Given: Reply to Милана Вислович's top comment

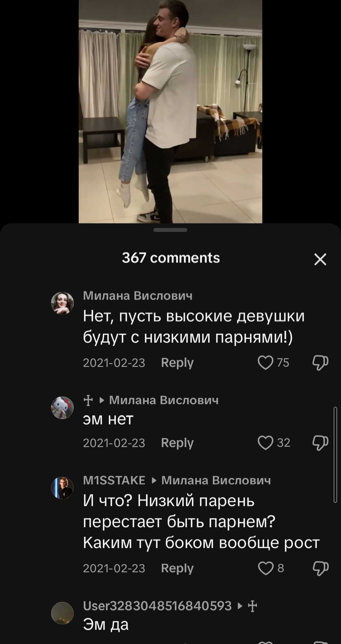Looking at the screenshot, I should click(x=177, y=363).
